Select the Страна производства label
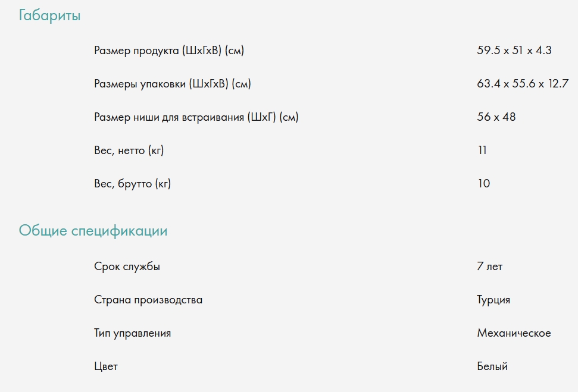This screenshot has width=578, height=392. (x=148, y=300)
